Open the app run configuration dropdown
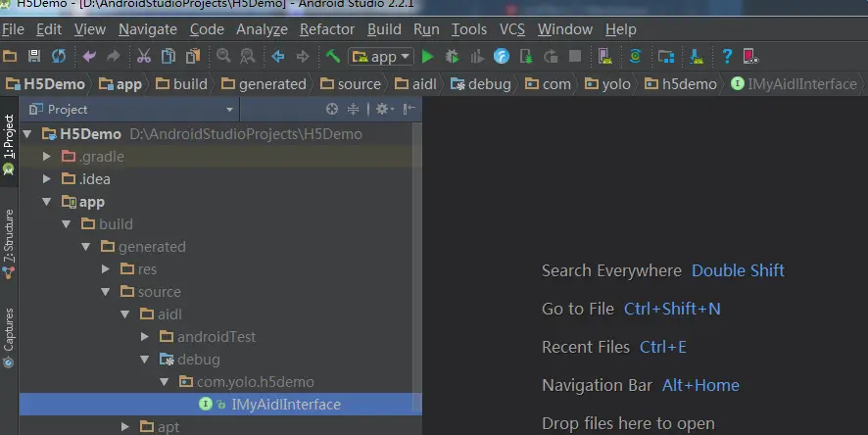The image size is (868, 435). (x=381, y=57)
